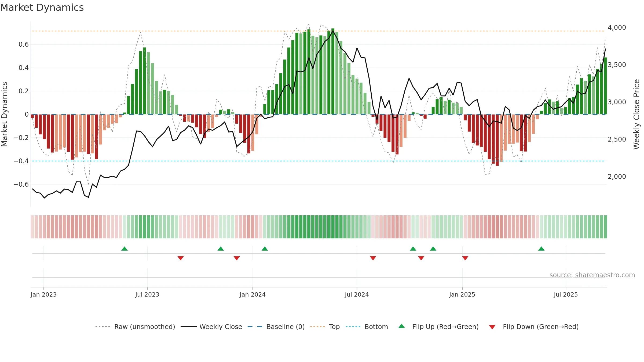The width and height of the screenshot is (644, 362).
Task: Click the red-green heatmap strip below chart
Action: coord(319,227)
